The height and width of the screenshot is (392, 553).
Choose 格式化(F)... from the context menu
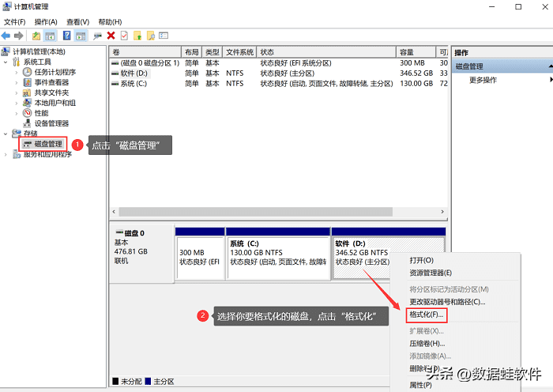click(427, 315)
